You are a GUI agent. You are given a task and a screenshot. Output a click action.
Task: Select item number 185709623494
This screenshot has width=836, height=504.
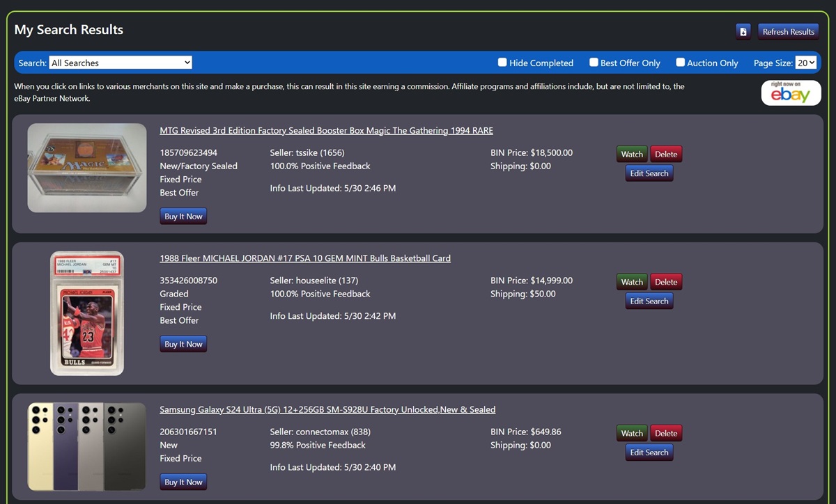pos(188,152)
